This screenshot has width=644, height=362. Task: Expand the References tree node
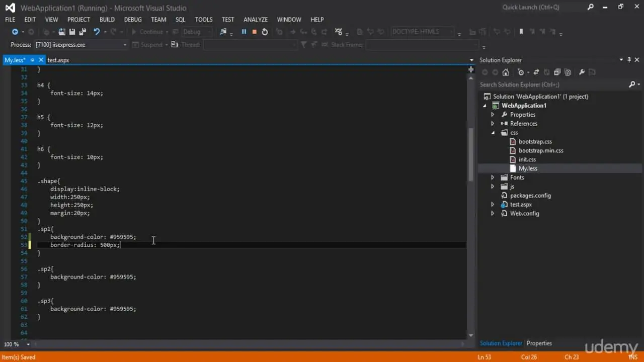click(493, 124)
